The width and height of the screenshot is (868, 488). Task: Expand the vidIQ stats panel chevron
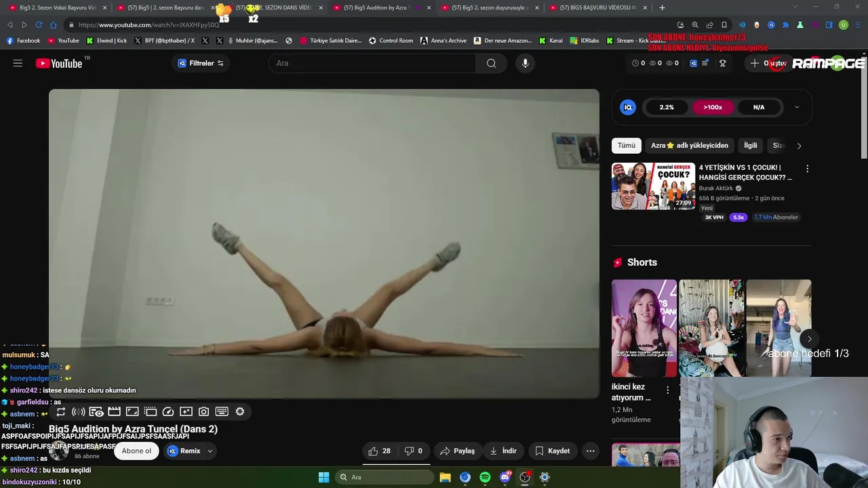pos(797,107)
